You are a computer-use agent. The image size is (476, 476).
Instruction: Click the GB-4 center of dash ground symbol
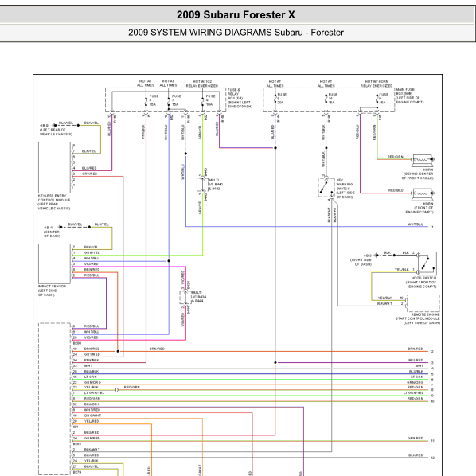60,227
